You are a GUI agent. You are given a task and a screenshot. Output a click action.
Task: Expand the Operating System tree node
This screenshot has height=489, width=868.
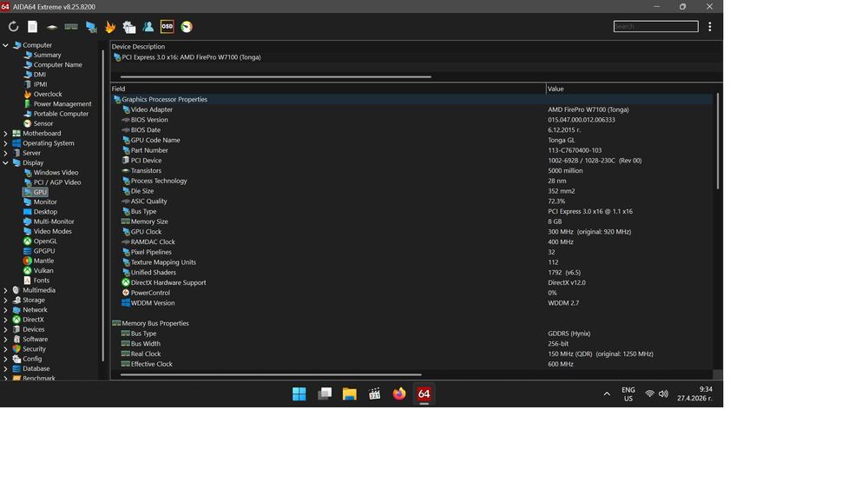click(5, 143)
